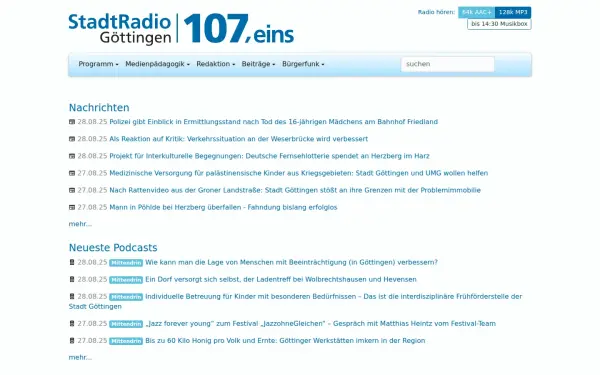Focus the 'suchen' search field
This screenshot has width=600, height=375.
click(447, 64)
